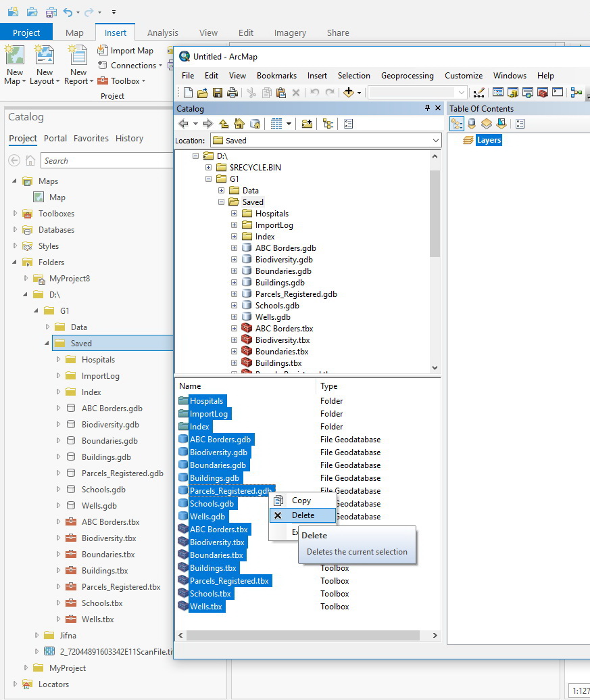Open the Location dropdown in Catalog
Screen dimensions: 590x700
coord(435,141)
